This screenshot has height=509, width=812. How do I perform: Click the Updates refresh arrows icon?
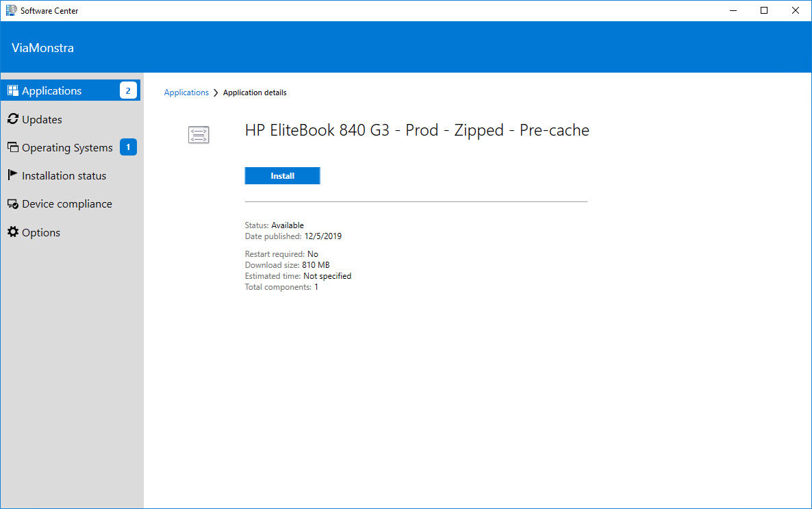click(13, 119)
